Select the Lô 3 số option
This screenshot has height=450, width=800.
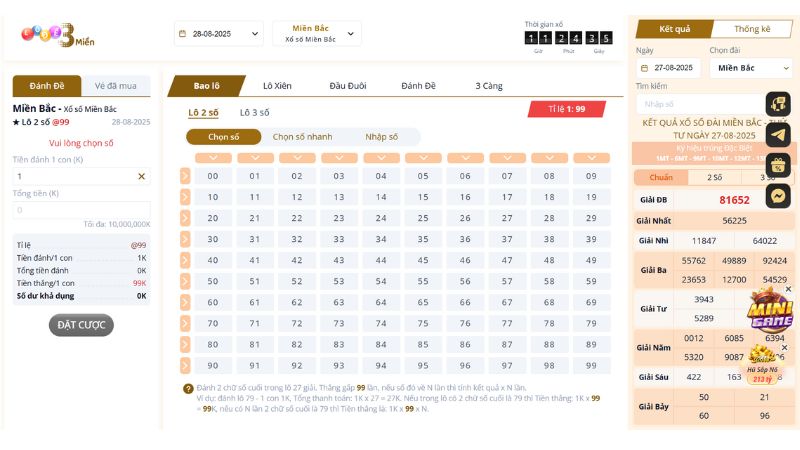click(254, 113)
